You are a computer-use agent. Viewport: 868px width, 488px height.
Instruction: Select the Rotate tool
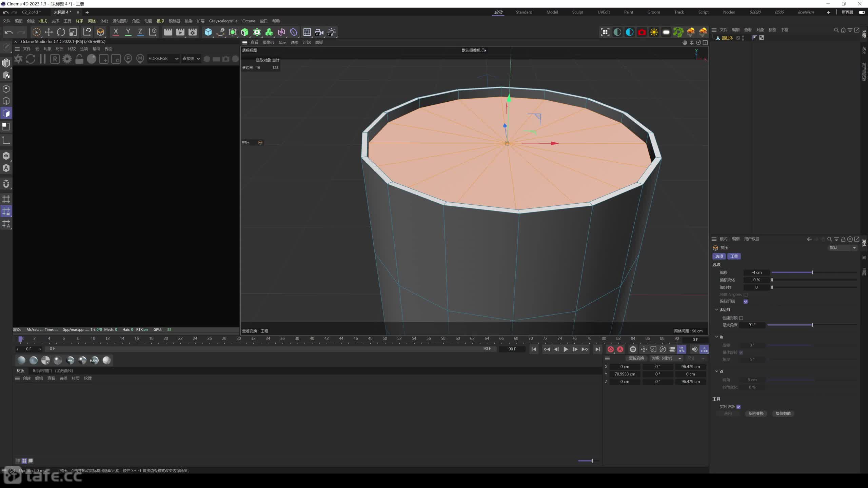(61, 32)
